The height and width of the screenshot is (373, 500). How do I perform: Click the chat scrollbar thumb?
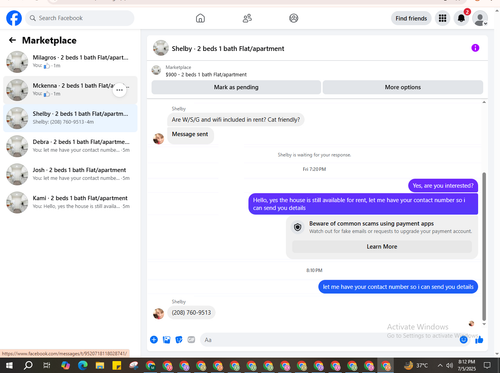484,246
